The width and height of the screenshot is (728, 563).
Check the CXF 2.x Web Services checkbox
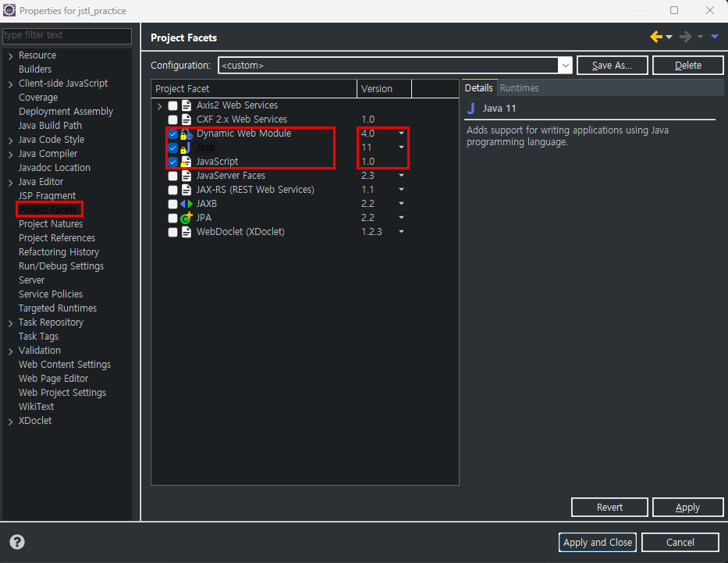172,119
